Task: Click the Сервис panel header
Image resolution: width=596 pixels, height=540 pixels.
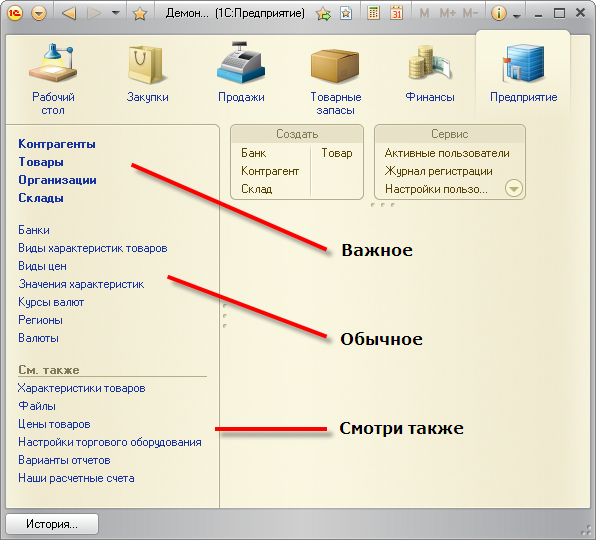Action: coord(450,134)
